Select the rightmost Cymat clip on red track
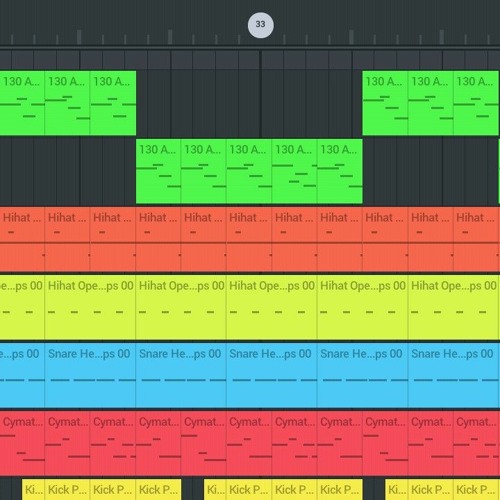Viewport: 500px width, 500px height. click(477, 443)
